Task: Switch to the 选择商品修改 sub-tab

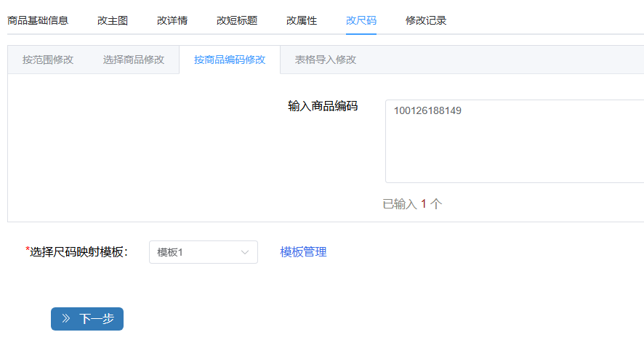Action: [134, 60]
